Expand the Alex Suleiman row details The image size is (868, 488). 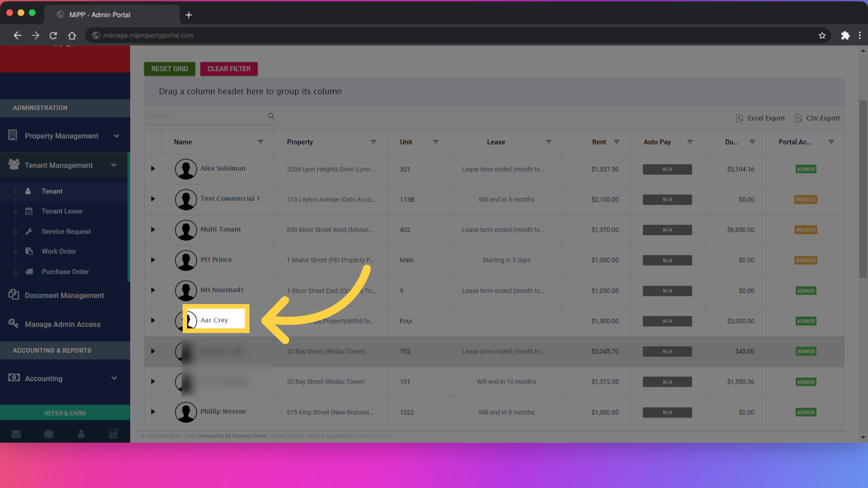(x=153, y=169)
